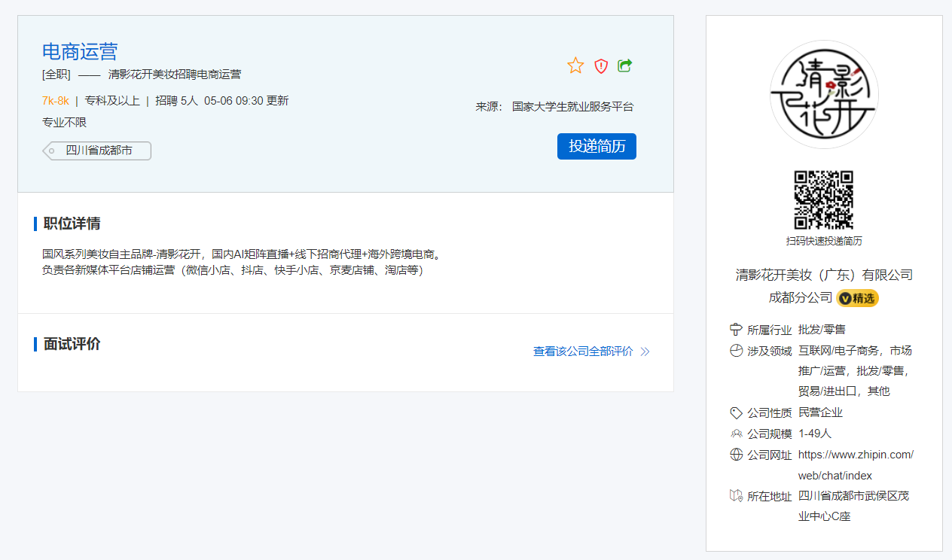Click the 1-49人 company size value
This screenshot has width=952, height=560.
point(815,434)
